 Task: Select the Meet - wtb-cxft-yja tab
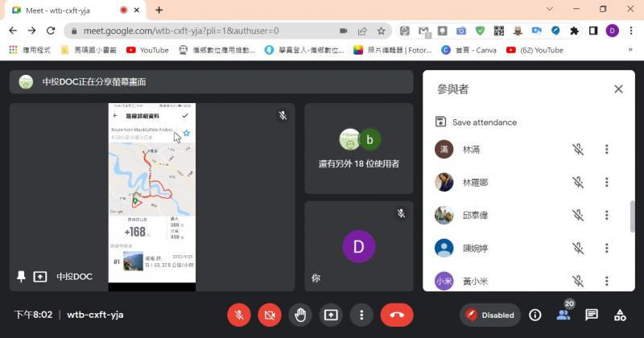point(75,10)
